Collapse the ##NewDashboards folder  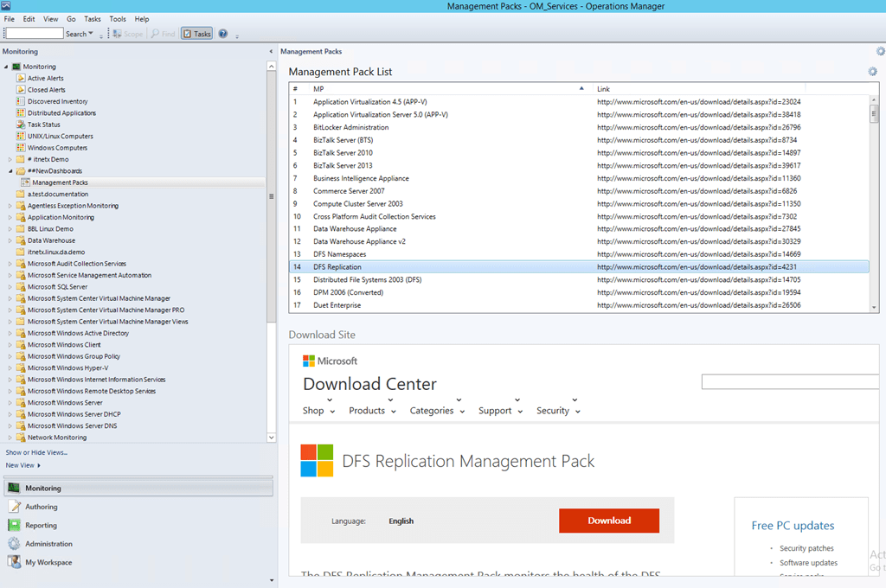pyautogui.click(x=10, y=171)
